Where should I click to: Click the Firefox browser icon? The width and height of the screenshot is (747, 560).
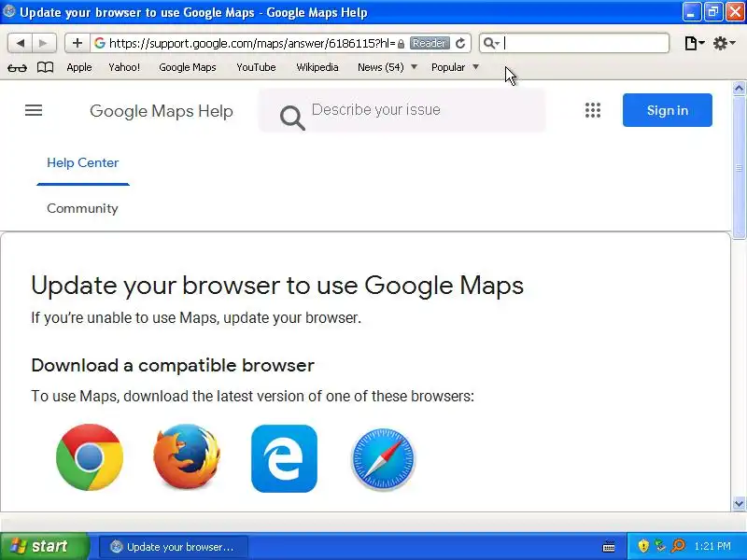[x=187, y=456]
